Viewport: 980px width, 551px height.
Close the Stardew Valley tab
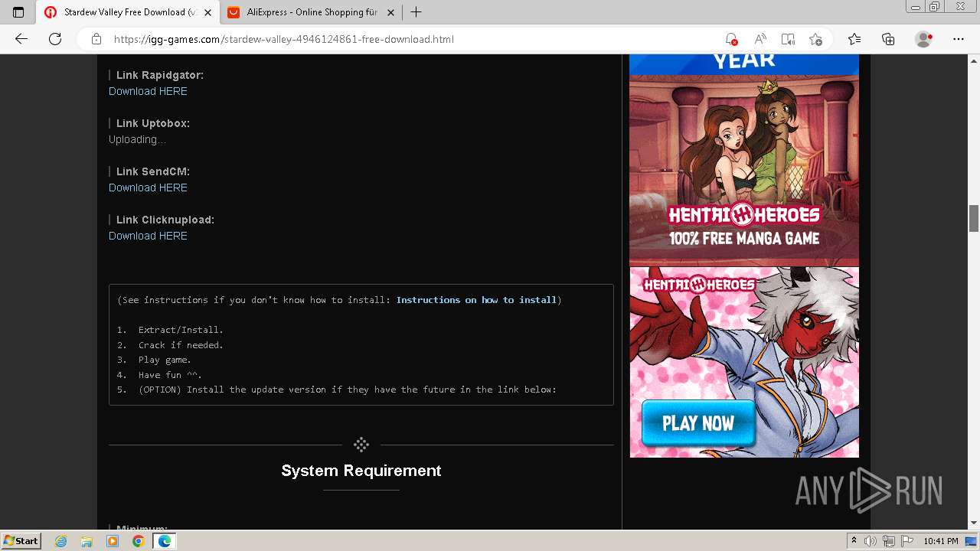(x=207, y=12)
